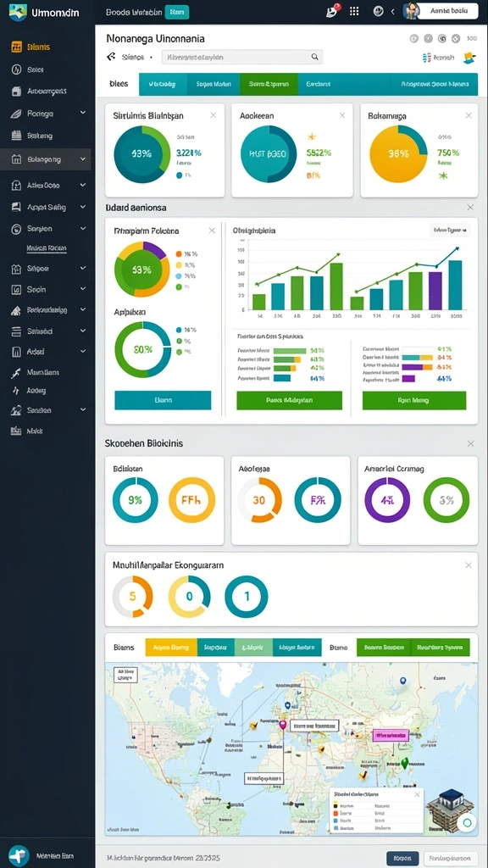Image resolution: width=488 pixels, height=868 pixels.
Task: Click the pink map pin marker
Action: pyautogui.click(x=283, y=725)
